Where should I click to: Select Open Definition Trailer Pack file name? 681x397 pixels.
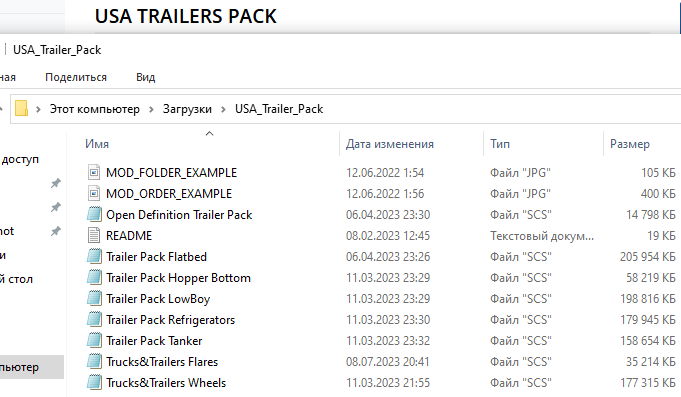179,215
